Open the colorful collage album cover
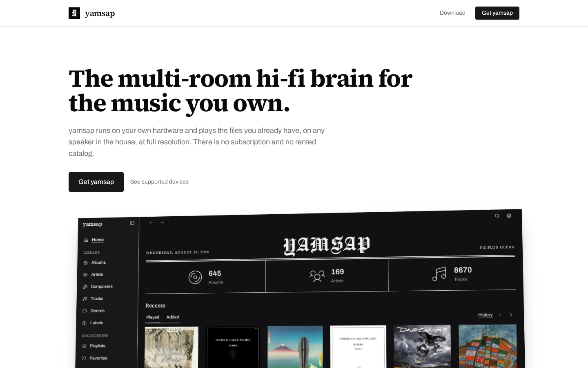 pos(488,346)
